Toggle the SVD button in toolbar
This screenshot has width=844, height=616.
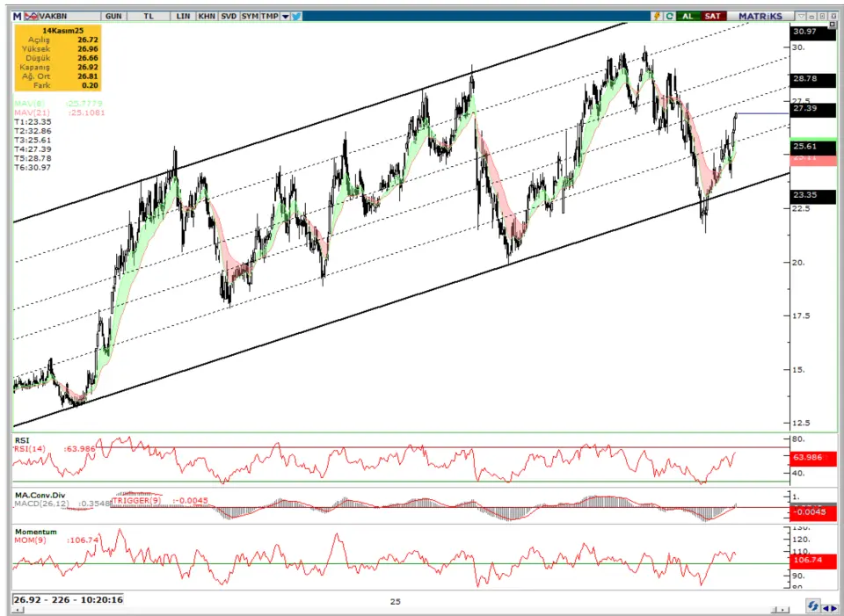click(x=228, y=16)
